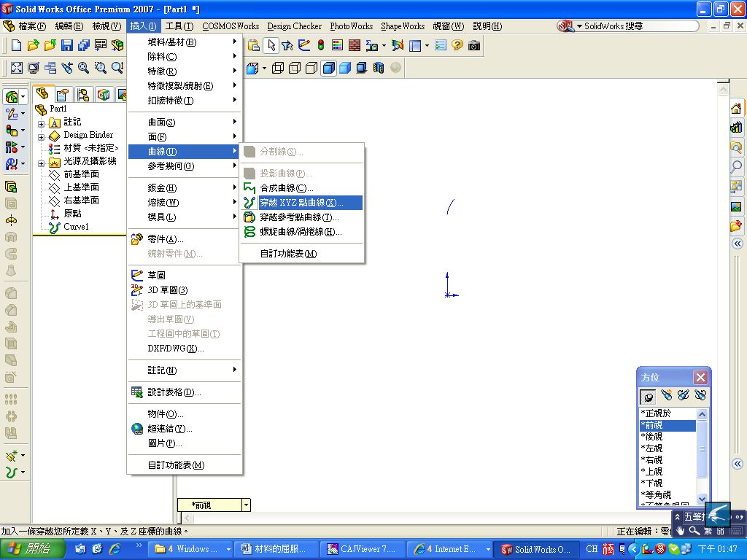The image size is (747, 560).
Task: Choose 合成曲線 from the curve submenu
Action: coord(301,188)
